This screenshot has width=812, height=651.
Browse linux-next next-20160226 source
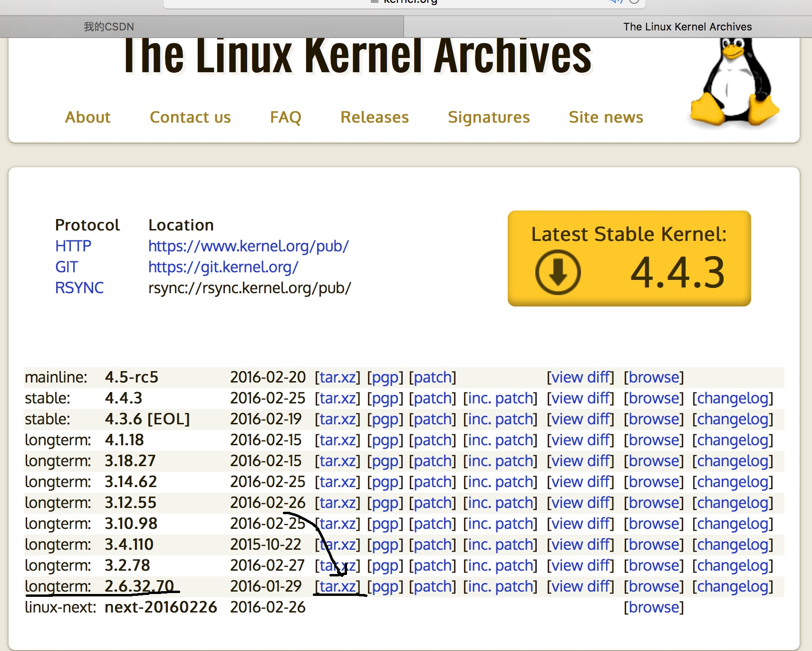[654, 607]
